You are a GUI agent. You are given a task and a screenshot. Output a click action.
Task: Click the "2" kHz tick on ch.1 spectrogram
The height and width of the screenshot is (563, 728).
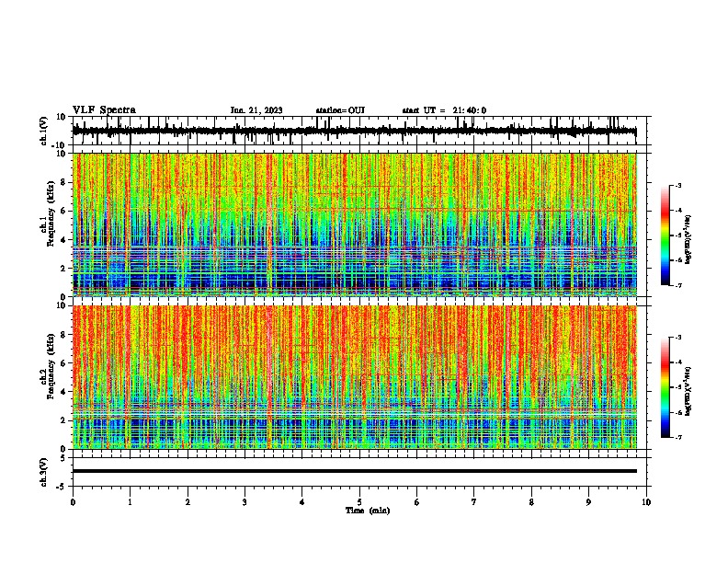tap(63, 269)
